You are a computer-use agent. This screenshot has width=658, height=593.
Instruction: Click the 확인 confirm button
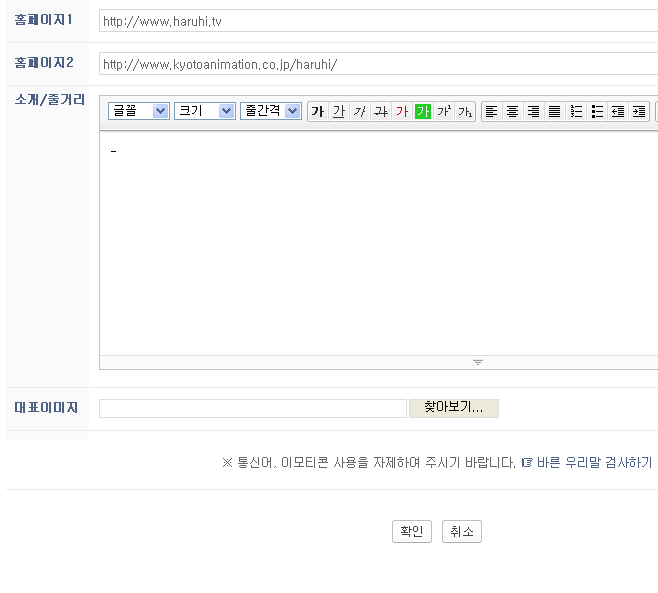(411, 532)
